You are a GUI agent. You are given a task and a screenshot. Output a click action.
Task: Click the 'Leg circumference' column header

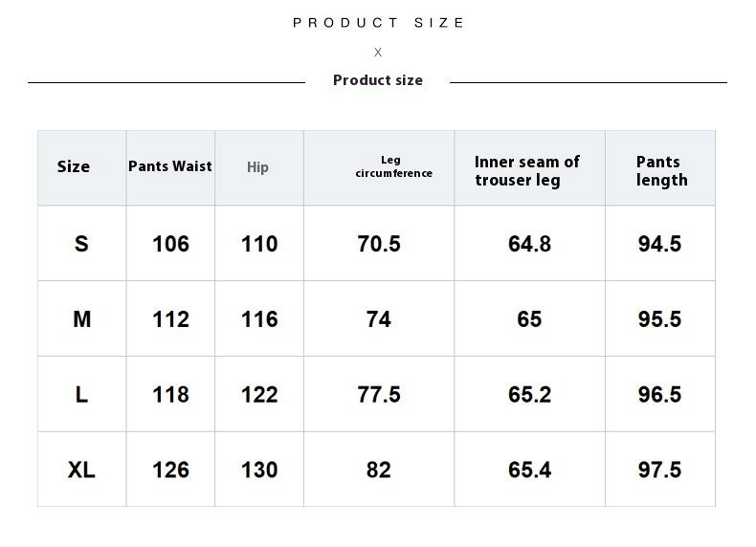pos(393,166)
